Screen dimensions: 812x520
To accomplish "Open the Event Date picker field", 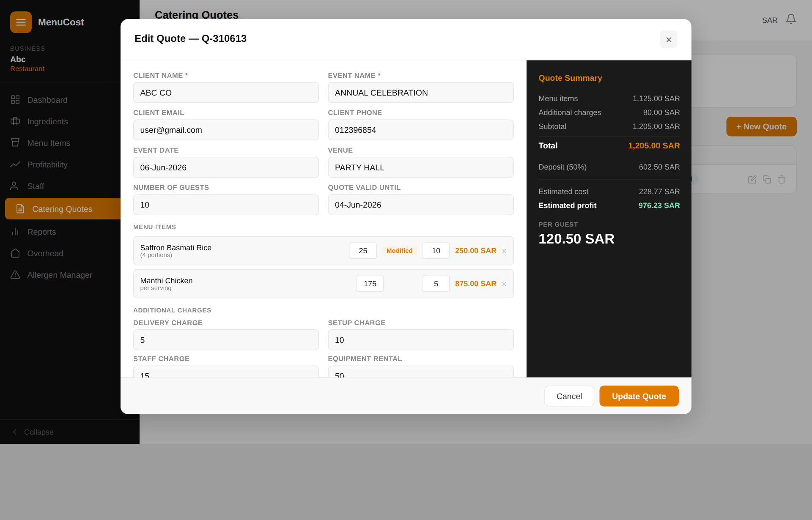I will coord(226,167).
